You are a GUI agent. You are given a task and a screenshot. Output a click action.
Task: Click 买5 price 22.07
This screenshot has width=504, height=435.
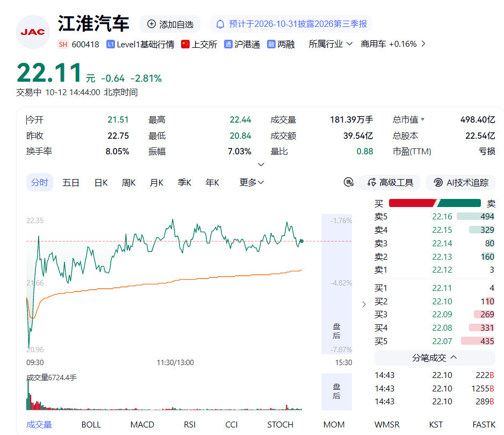442,341
